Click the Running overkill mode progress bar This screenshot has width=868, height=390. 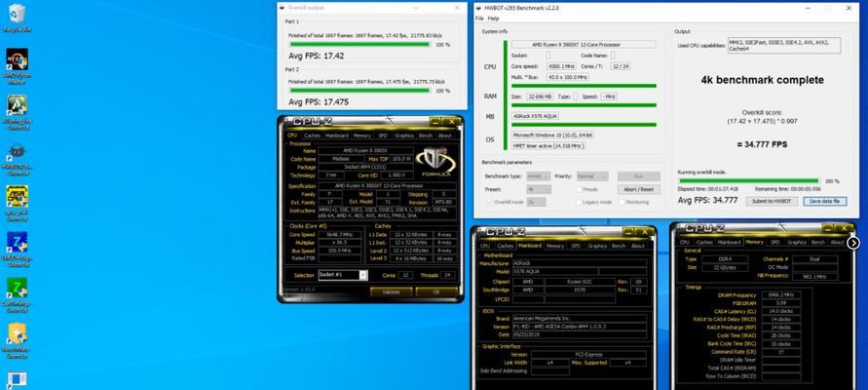(x=749, y=180)
